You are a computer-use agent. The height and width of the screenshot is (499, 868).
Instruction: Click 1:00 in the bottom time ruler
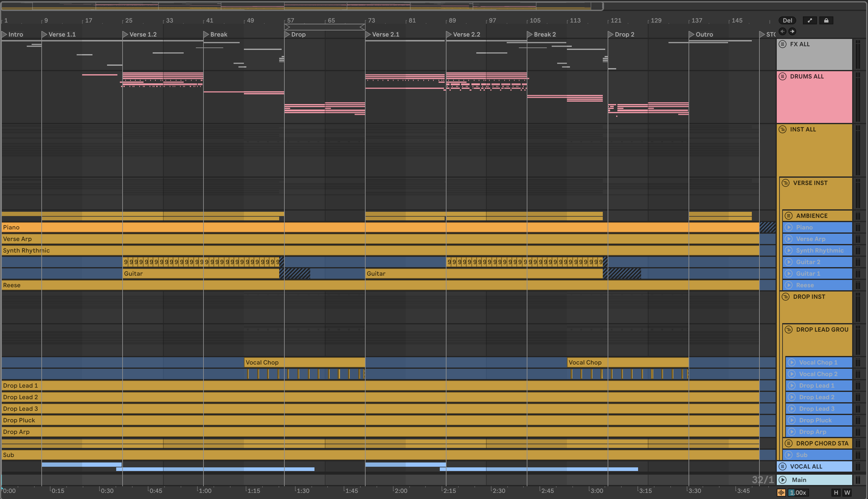click(x=205, y=491)
